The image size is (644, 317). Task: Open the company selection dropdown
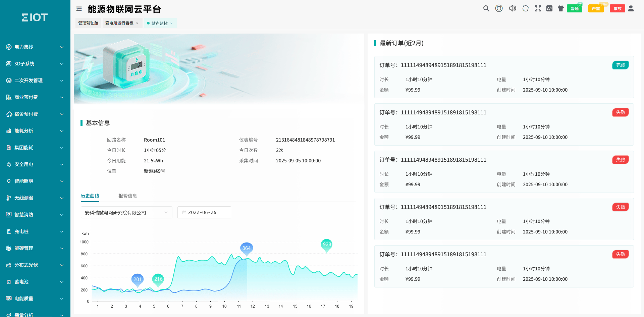coord(126,213)
